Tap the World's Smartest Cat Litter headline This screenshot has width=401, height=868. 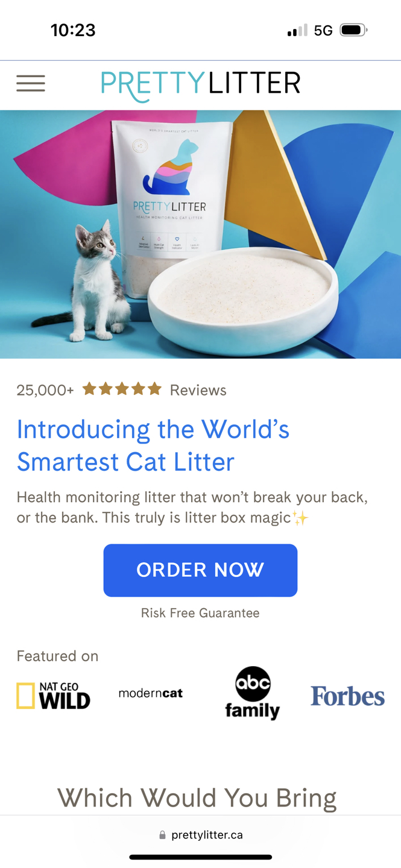coord(153,445)
